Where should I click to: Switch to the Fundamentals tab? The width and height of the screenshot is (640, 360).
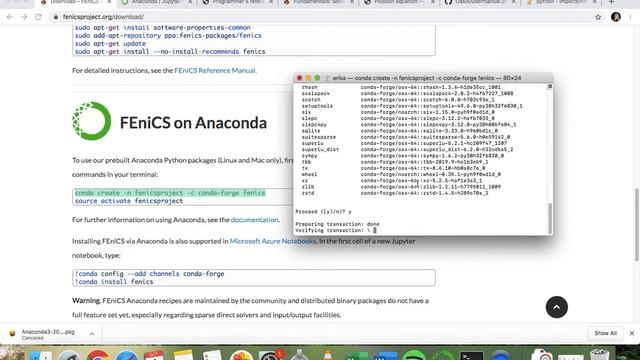click(319, 2)
